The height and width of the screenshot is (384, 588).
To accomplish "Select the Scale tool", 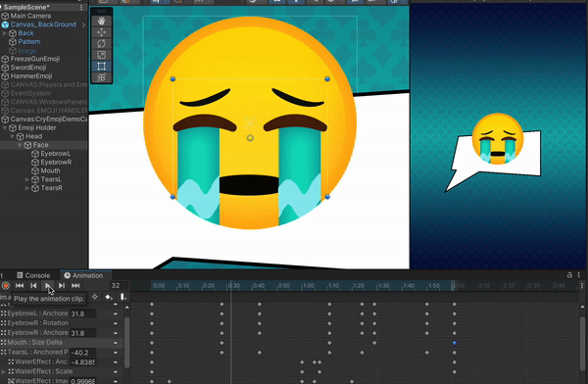I will click(101, 55).
